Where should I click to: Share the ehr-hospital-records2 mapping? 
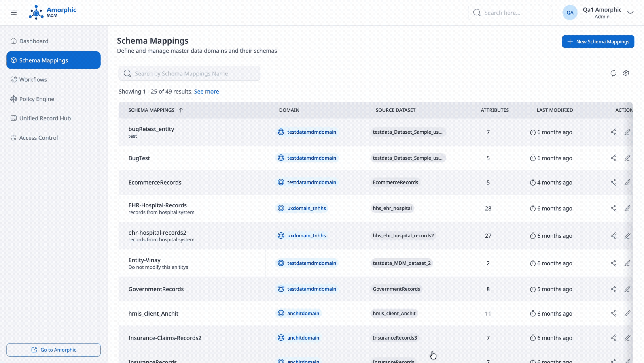614,235
